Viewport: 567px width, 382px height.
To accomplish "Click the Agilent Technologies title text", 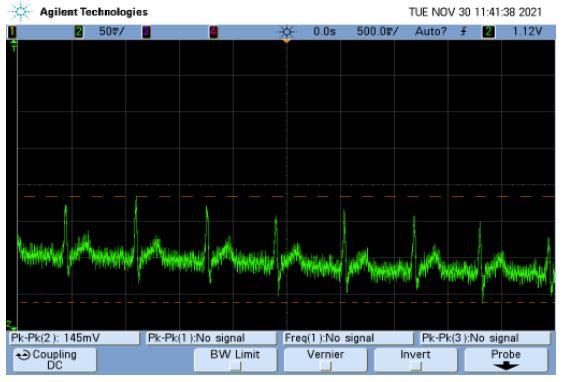I will pos(94,12).
